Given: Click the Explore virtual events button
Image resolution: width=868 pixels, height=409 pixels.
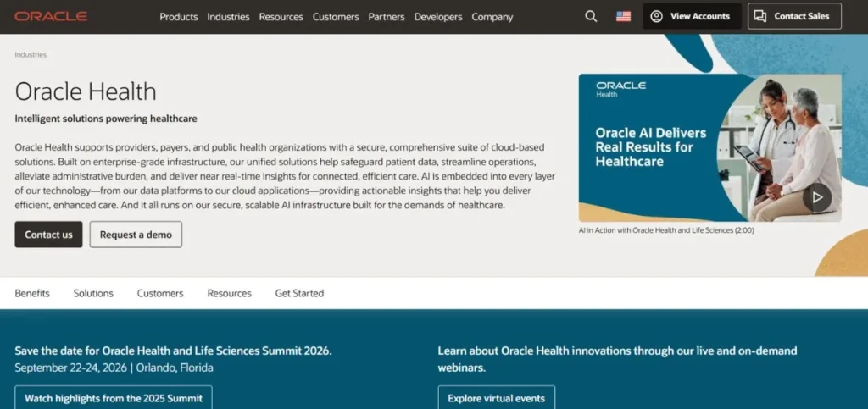Looking at the screenshot, I should pyautogui.click(x=497, y=398).
